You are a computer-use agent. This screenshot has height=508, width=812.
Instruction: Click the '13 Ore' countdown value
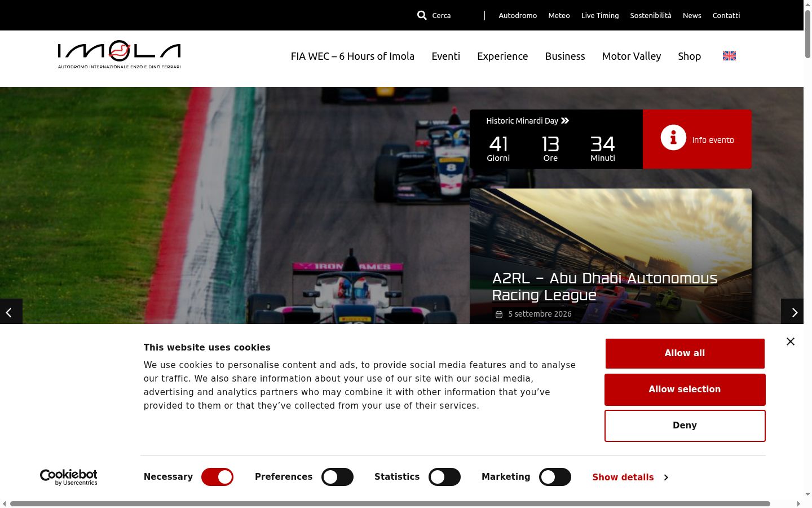[550, 148]
